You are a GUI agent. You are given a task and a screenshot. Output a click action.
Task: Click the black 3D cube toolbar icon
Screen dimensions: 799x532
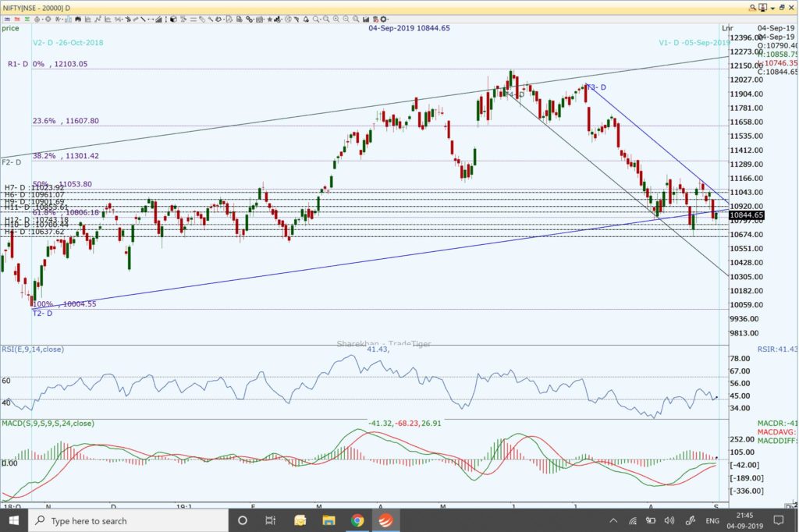[173, 20]
